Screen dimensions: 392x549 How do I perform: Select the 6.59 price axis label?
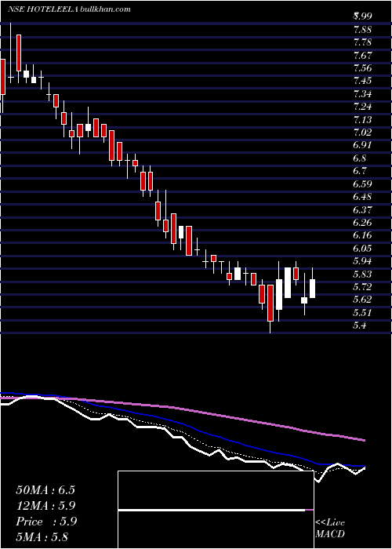[362, 184]
